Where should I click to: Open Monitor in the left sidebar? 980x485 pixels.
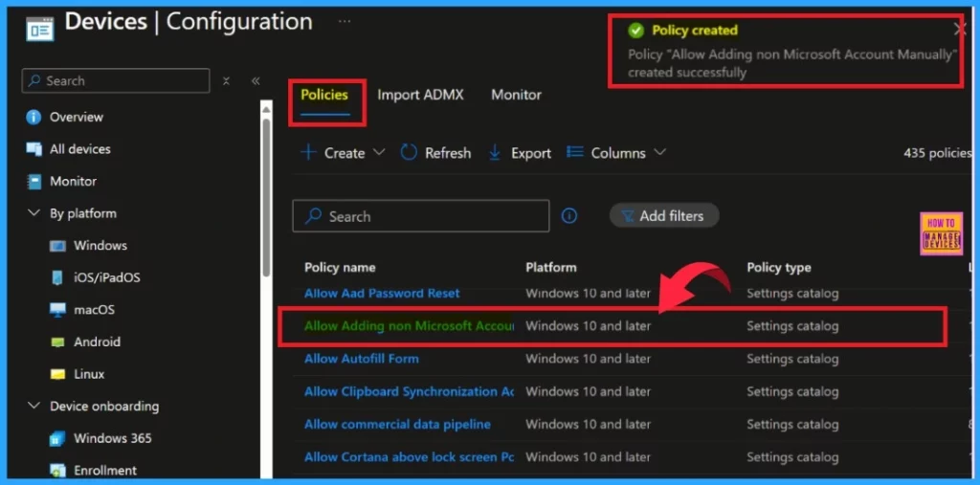73,181
